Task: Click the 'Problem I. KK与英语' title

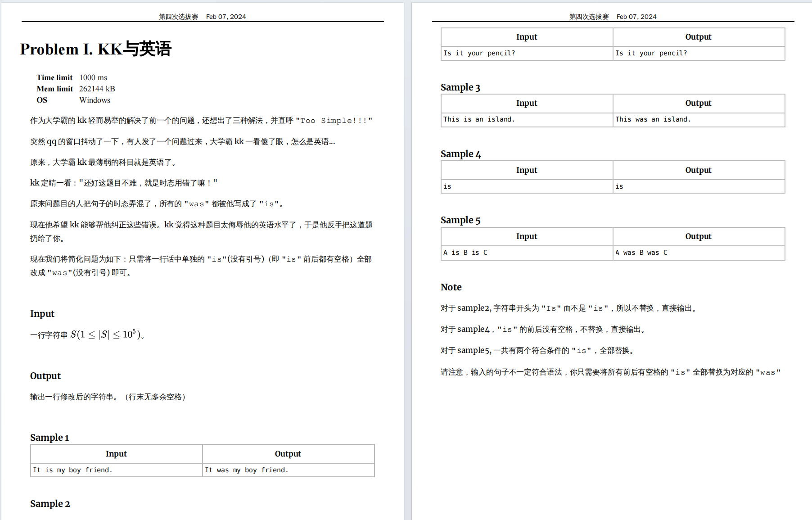Action: 95,49
